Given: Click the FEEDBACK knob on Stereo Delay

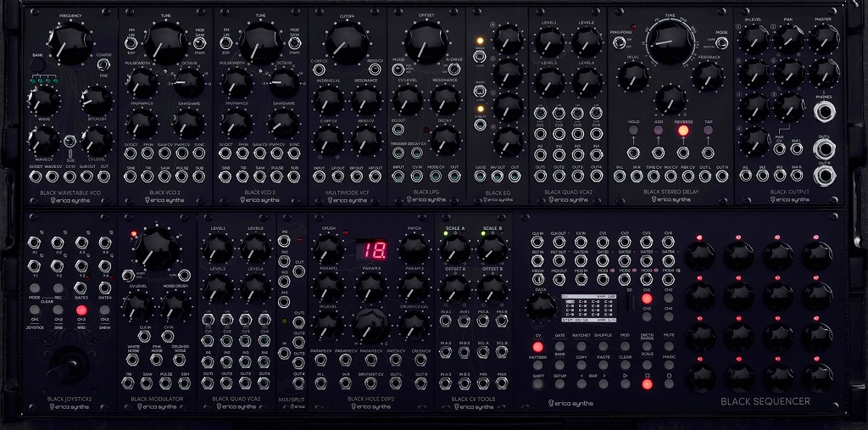Looking at the screenshot, I should point(708,76).
